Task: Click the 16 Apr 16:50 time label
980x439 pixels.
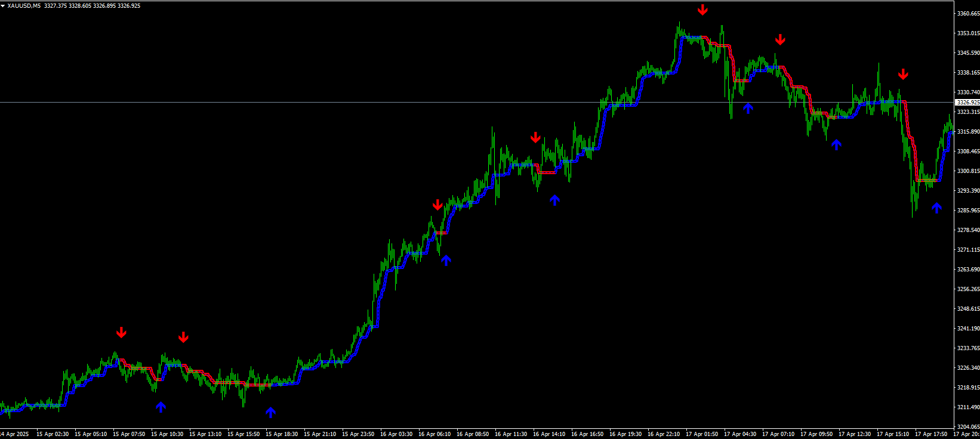Action: pyautogui.click(x=587, y=434)
